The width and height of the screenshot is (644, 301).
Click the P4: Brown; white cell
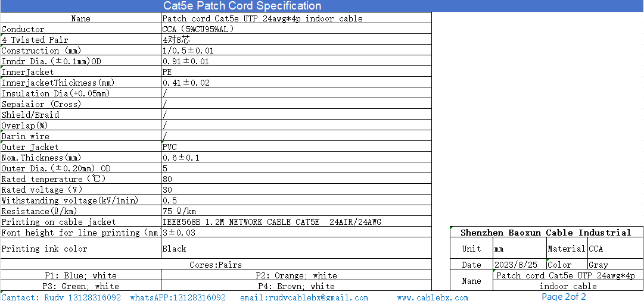tap(296, 286)
